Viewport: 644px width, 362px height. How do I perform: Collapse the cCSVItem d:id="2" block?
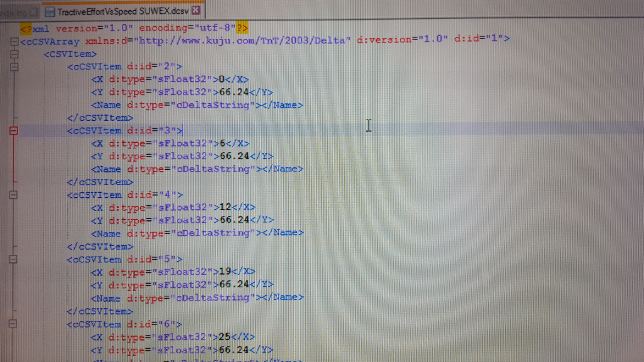(14, 67)
